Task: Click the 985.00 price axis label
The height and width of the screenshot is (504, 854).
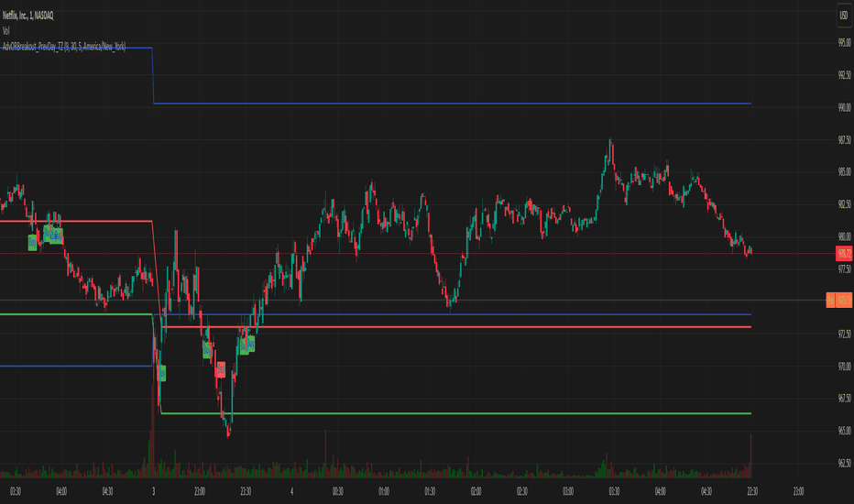Action: [x=844, y=172]
